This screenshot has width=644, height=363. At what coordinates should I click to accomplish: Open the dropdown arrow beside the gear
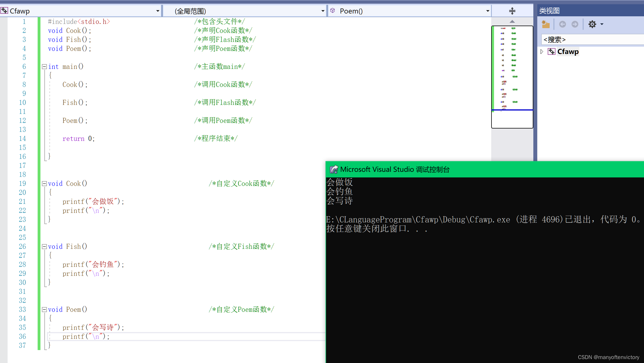pos(602,24)
